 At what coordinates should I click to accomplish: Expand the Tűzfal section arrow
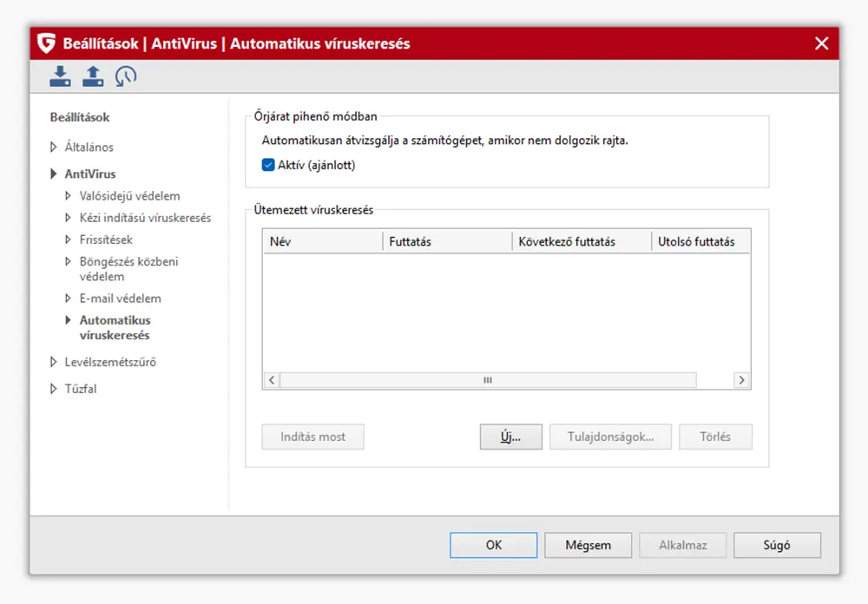click(54, 390)
